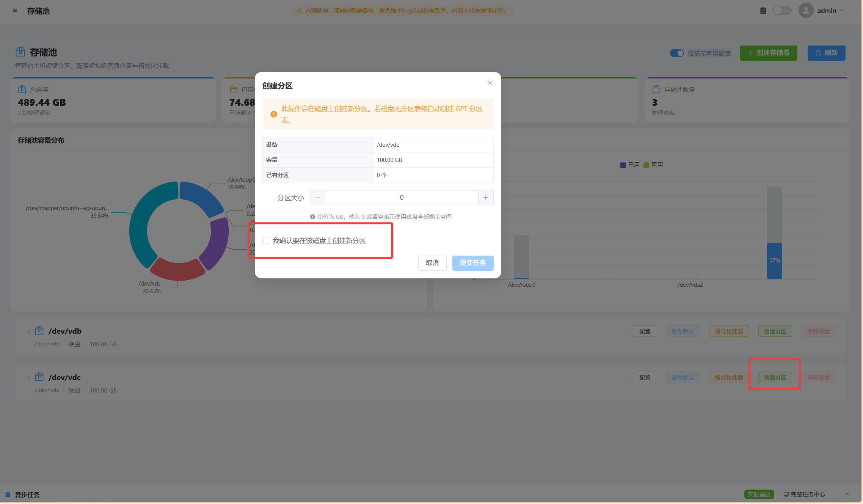This screenshot has width=863, height=504.
Task: Expand the async task panel chevron
Action: (848, 494)
